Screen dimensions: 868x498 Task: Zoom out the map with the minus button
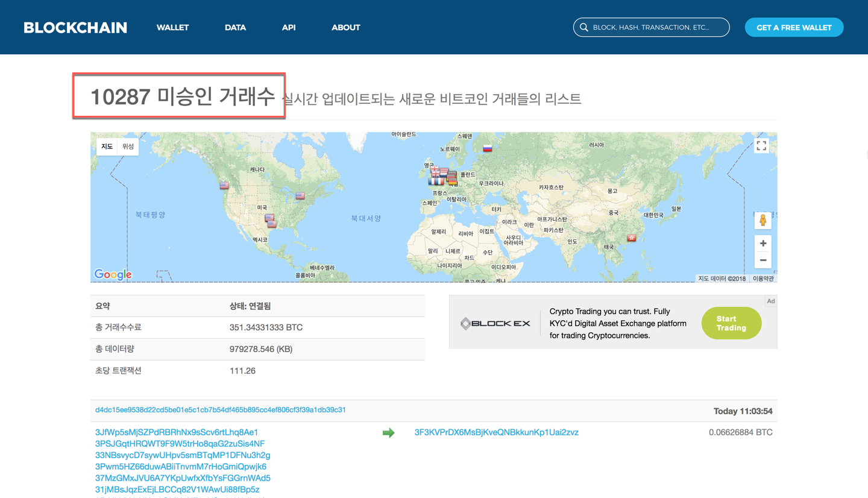coord(763,260)
